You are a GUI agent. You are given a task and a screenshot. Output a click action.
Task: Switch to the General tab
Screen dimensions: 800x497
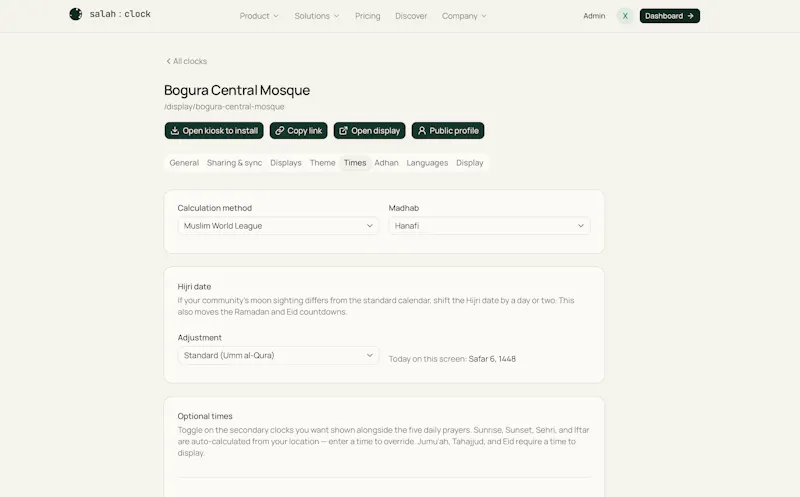pyautogui.click(x=184, y=163)
